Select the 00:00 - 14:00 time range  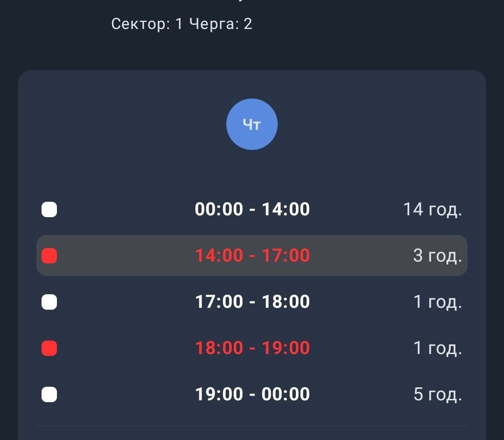252,209
